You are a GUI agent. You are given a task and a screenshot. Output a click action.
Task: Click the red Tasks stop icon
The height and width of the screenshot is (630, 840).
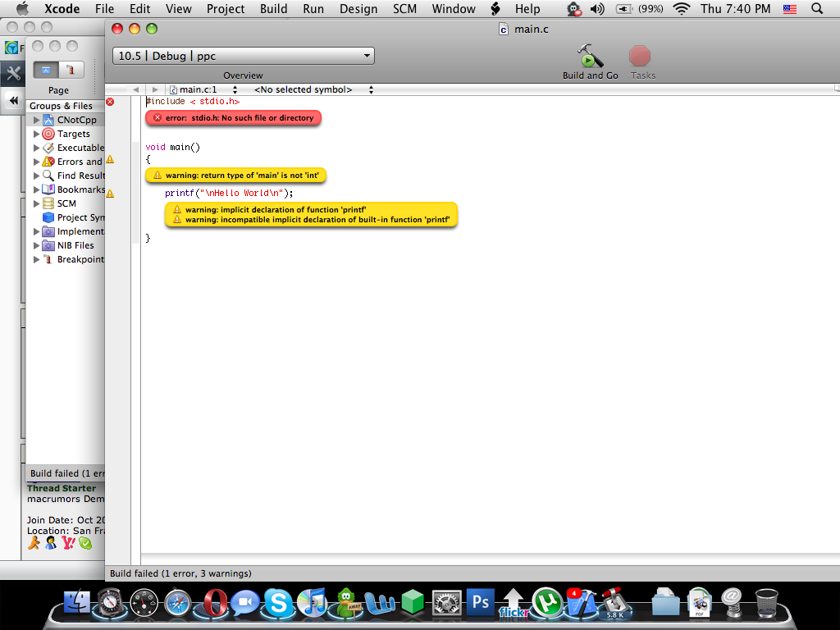640,57
